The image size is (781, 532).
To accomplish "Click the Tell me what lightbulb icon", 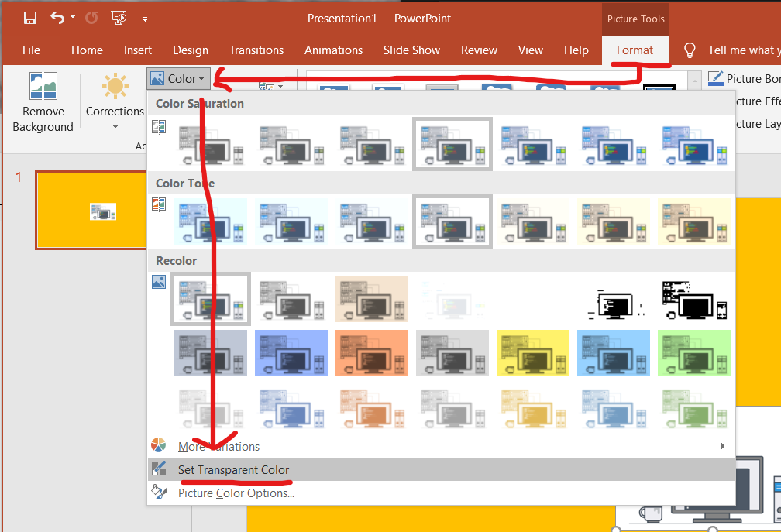I will (690, 50).
